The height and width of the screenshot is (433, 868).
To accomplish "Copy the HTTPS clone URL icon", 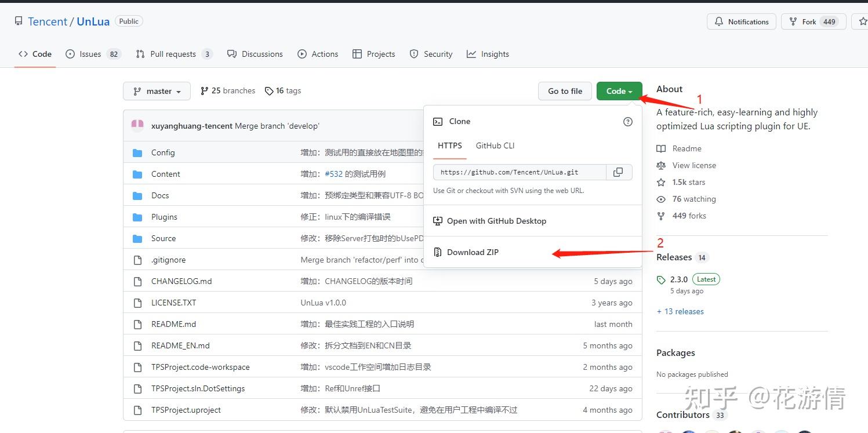I will [618, 172].
